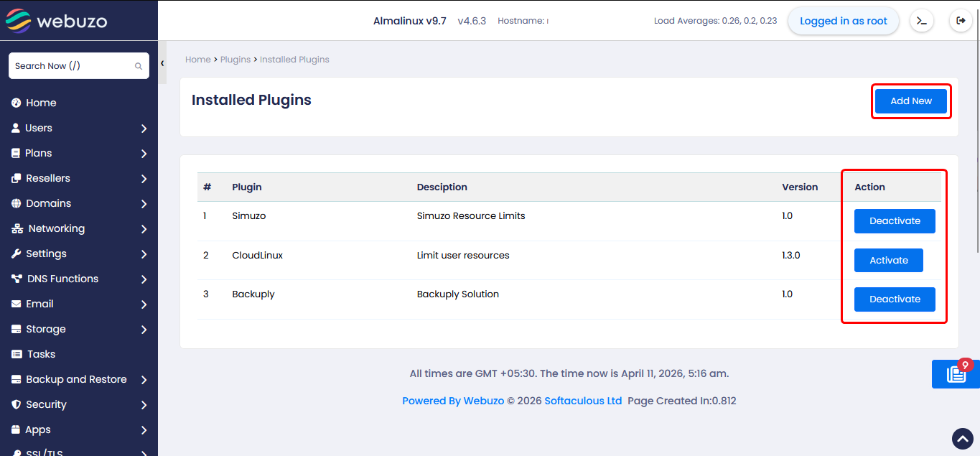The width and height of the screenshot is (980, 456).
Task: Click the logout icon in header
Action: [961, 21]
